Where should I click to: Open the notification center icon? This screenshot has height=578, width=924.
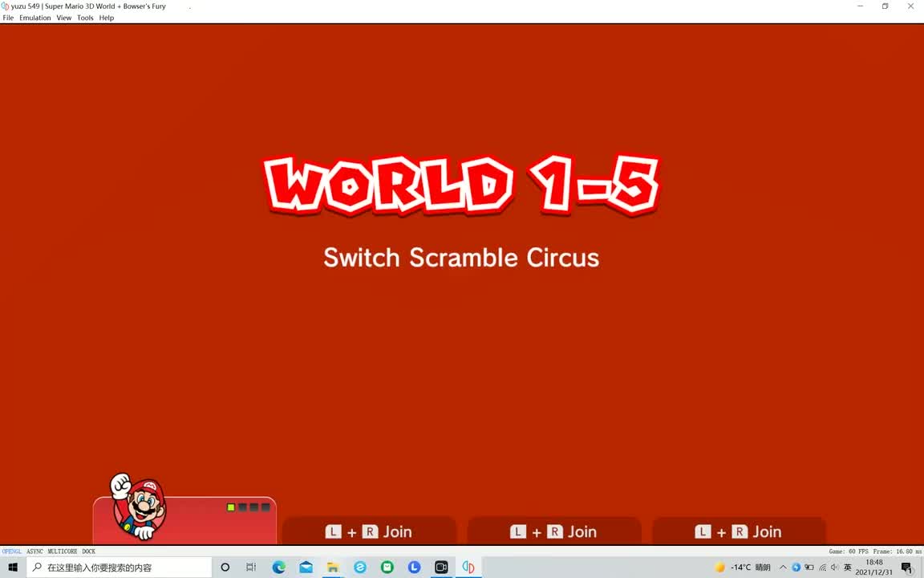coord(907,568)
